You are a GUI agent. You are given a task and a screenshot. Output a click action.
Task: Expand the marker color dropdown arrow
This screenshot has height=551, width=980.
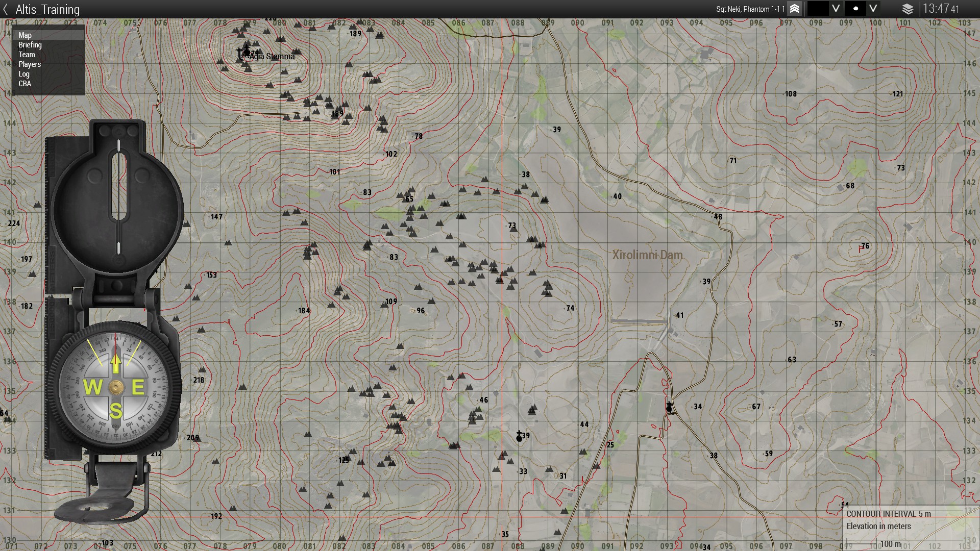tap(836, 9)
